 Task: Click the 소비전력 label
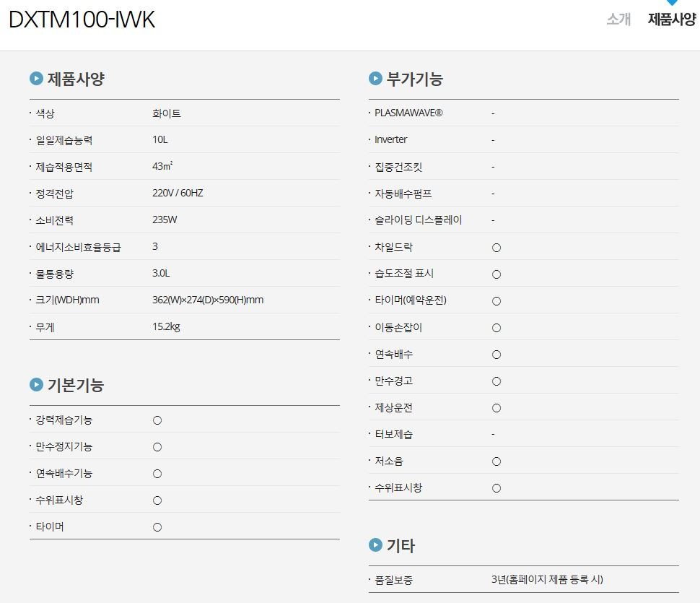[54, 221]
